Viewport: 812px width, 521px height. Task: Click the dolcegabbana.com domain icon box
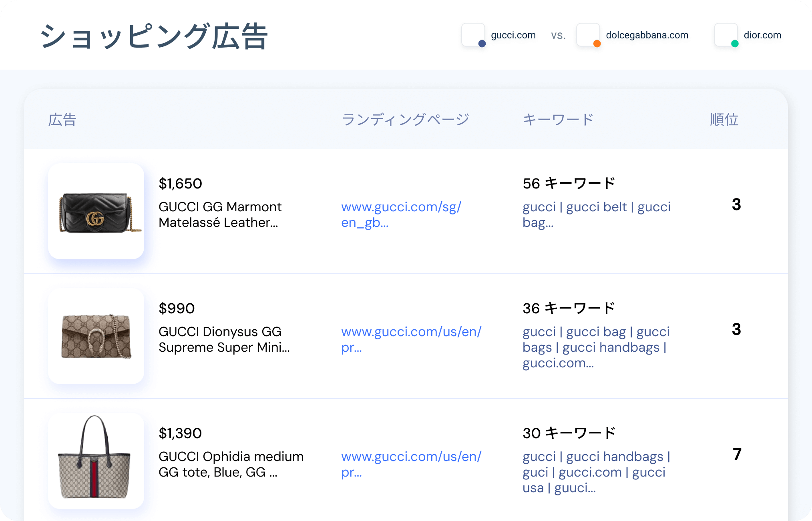pyautogui.click(x=588, y=35)
